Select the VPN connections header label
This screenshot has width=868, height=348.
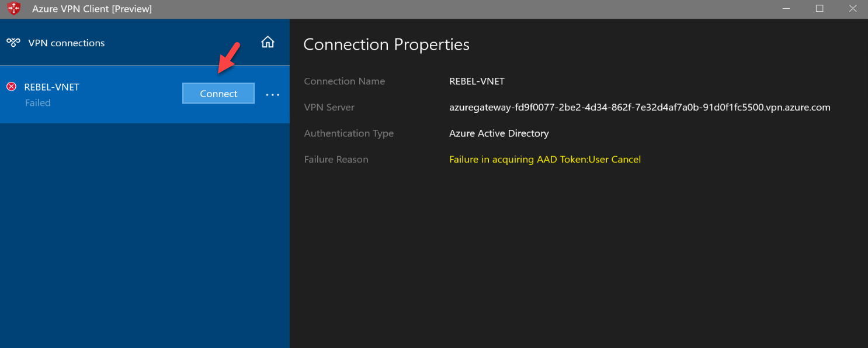point(66,42)
